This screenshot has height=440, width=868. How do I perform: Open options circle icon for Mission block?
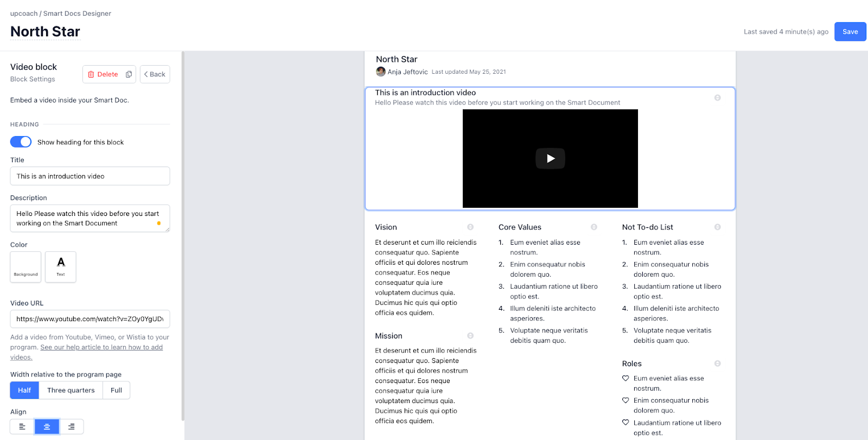(470, 336)
